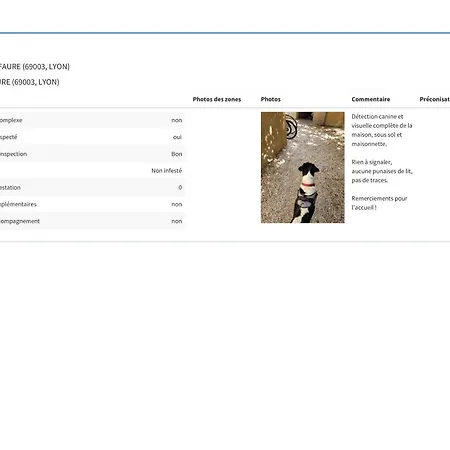The width and height of the screenshot is (450, 450).
Task: Click the "oui" value in inspected row
Action: click(x=177, y=137)
